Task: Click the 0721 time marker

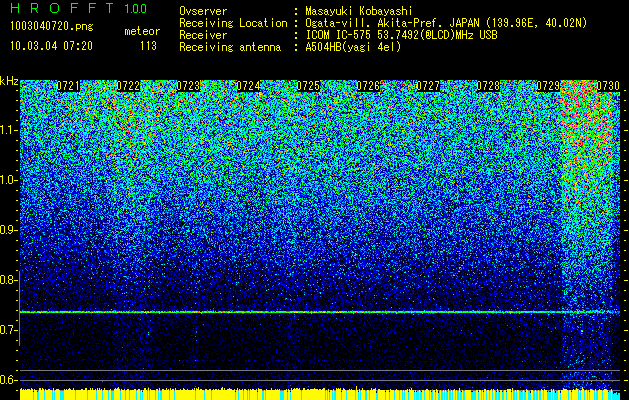Action: click(x=68, y=86)
